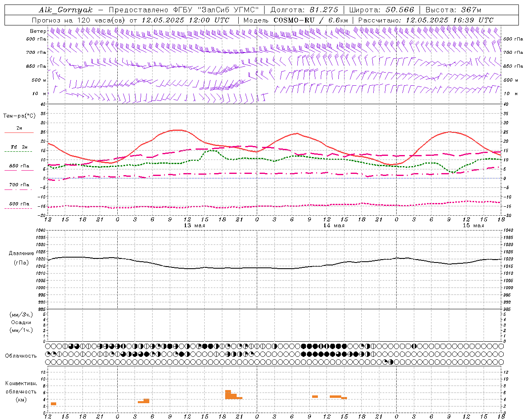Click the tallest orange convective cloud bar
Image resolution: width=525 pixels, height=420 pixels.
coord(228,395)
